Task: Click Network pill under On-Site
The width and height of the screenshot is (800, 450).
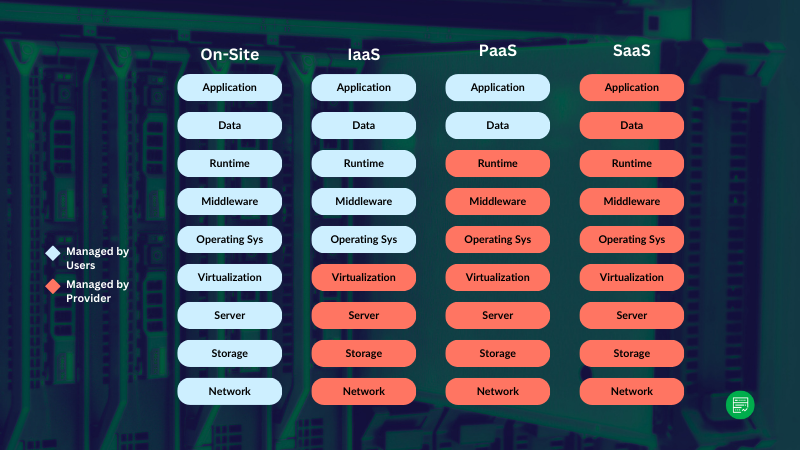Action: pos(230,391)
